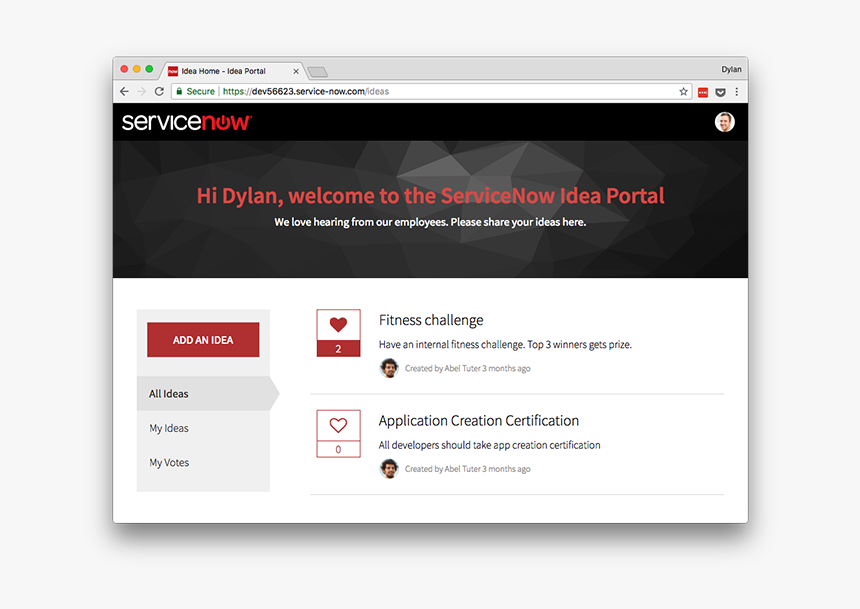
Task: Click Abel Tuter avatar under Application Creation Certification
Action: 389,469
